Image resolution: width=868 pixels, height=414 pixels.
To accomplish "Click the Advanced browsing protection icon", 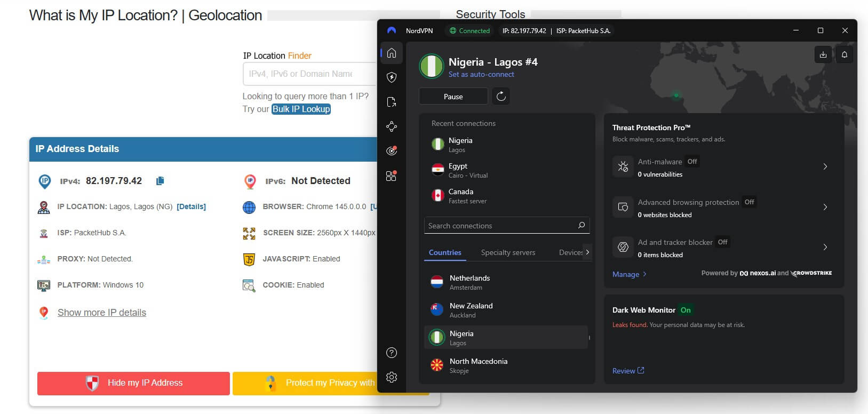I will tap(623, 207).
